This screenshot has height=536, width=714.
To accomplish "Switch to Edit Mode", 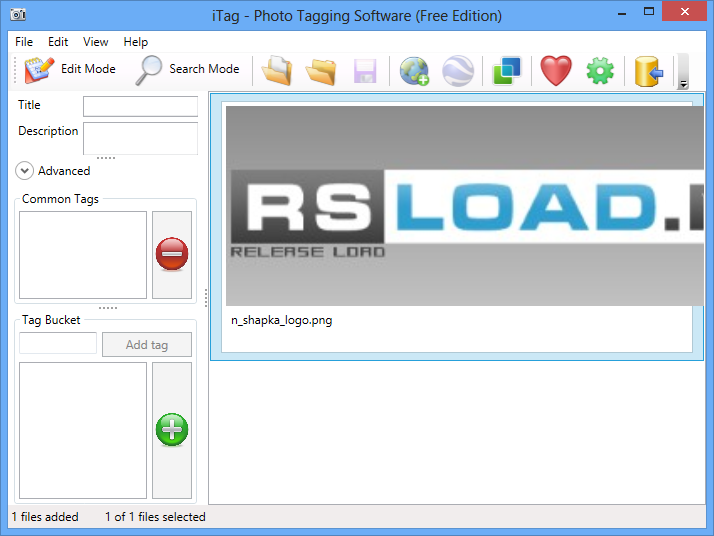I will click(x=70, y=70).
